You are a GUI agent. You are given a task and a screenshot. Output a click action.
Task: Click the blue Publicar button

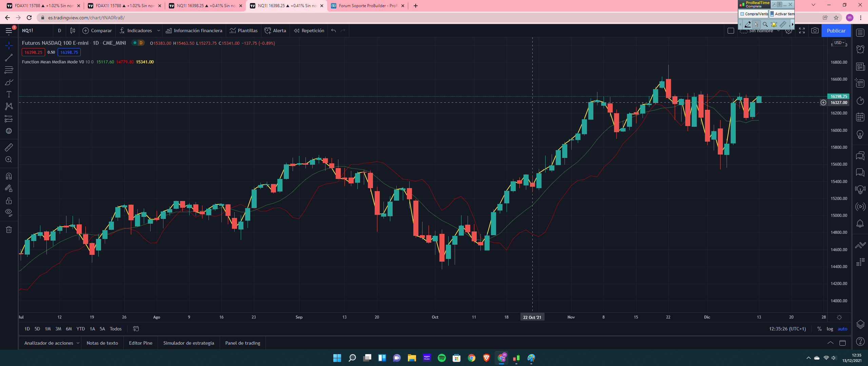[836, 30]
